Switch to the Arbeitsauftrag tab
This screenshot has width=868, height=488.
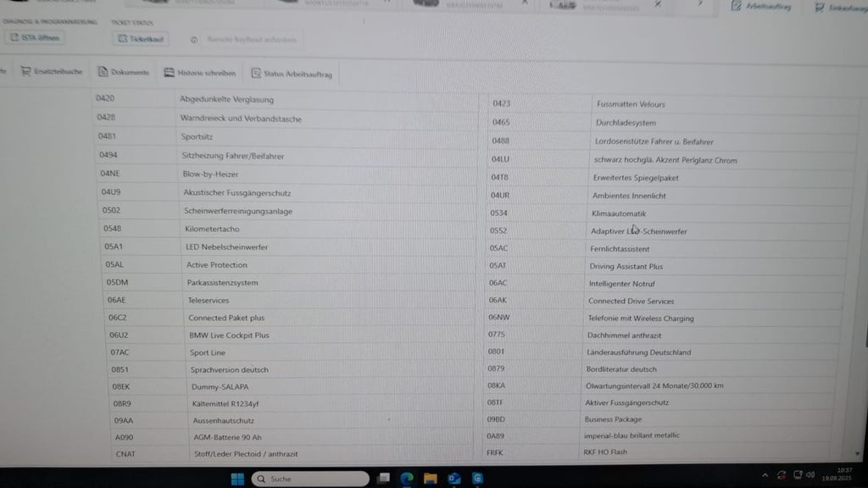pos(761,7)
